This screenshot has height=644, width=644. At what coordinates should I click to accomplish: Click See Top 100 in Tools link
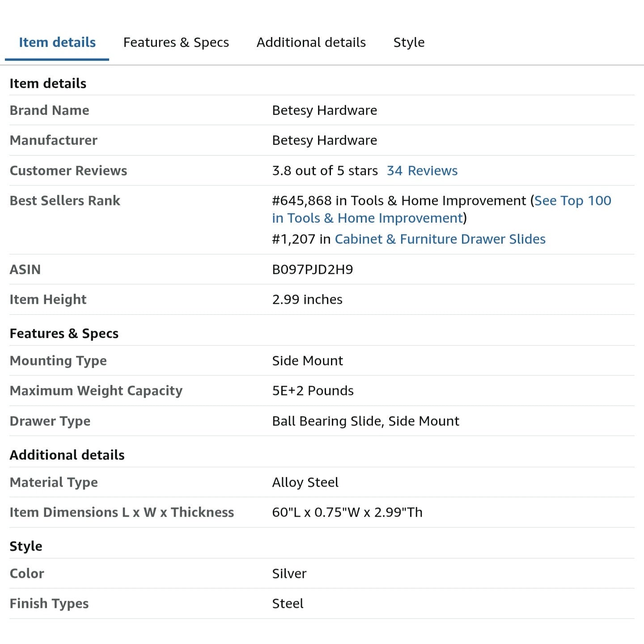pyautogui.click(x=572, y=201)
